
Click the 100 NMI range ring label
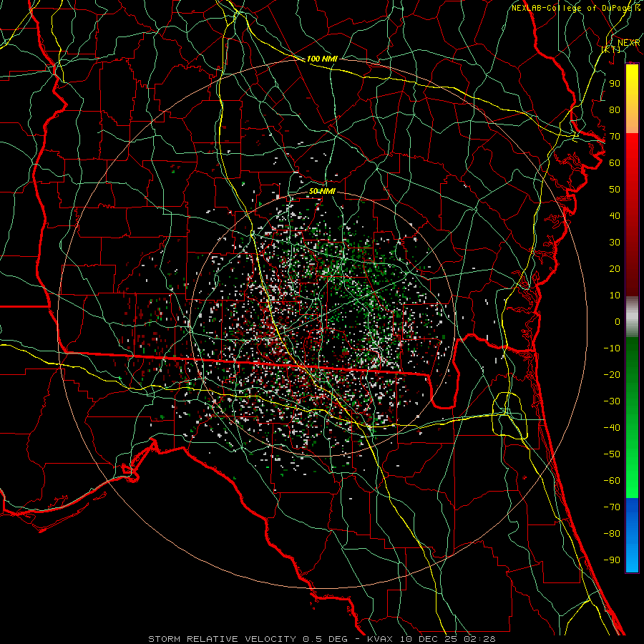[x=322, y=59]
